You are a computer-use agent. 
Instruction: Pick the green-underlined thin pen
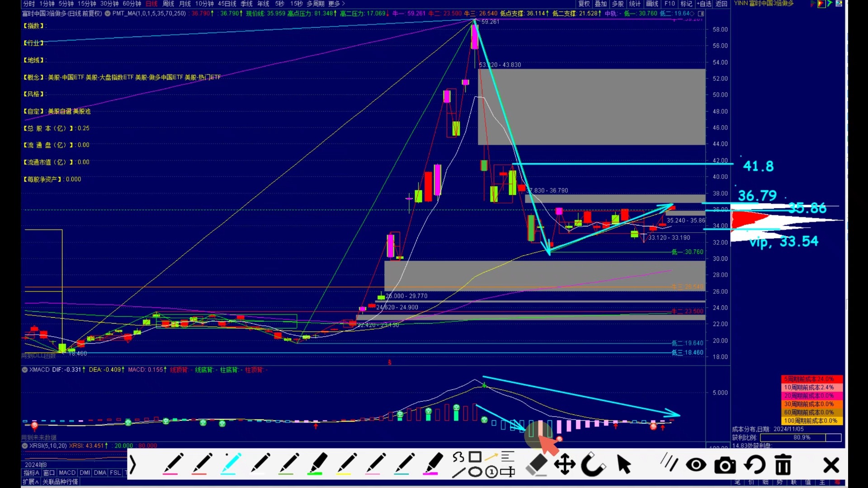288,464
